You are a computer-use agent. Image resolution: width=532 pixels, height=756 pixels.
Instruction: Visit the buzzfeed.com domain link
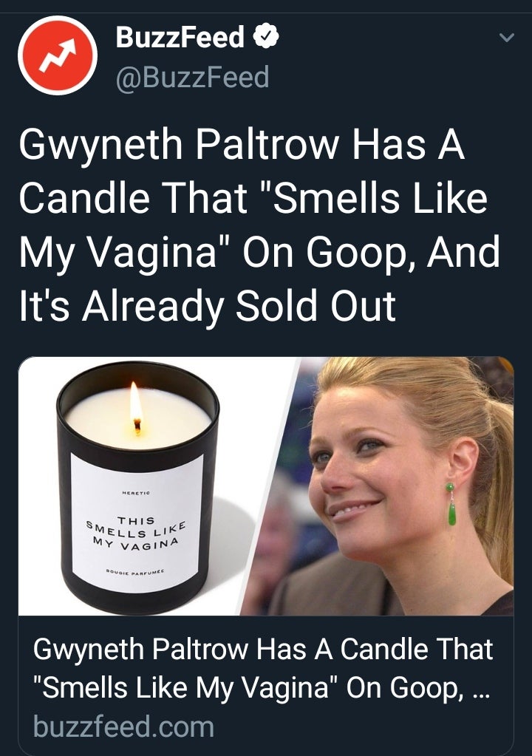[124, 726]
